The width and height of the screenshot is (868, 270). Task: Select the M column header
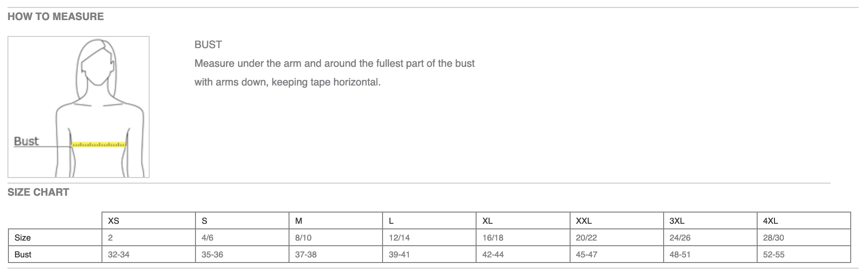pos(336,220)
